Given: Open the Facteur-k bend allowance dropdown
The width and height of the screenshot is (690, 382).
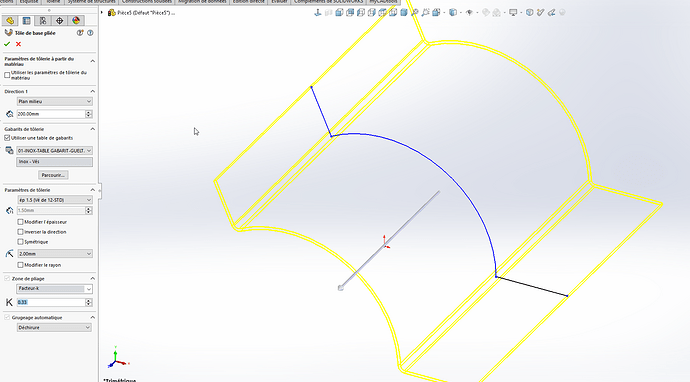Looking at the screenshot, I should point(55,289).
